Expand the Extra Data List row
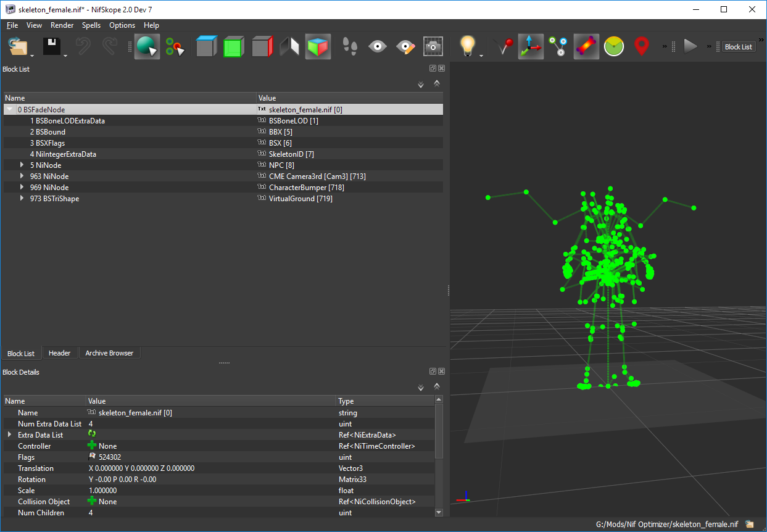Image resolution: width=767 pixels, height=532 pixels. 9,434
